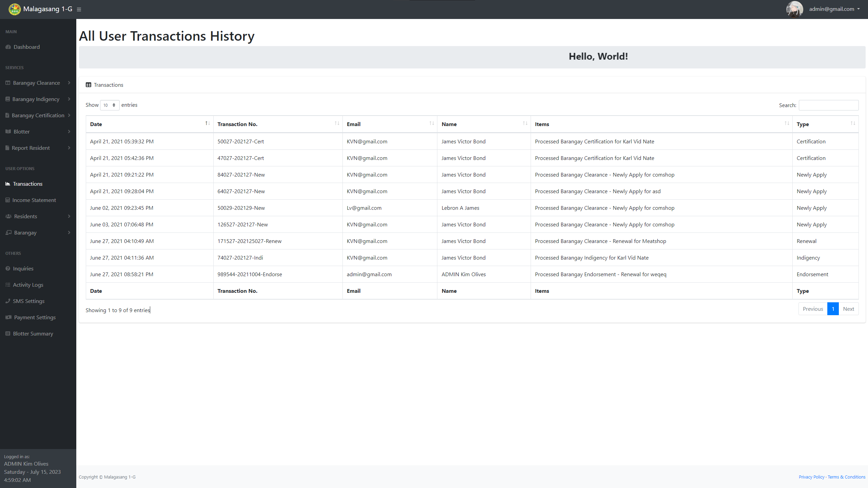868x488 pixels.
Task: Open the Privacy Policy link
Action: click(811, 477)
